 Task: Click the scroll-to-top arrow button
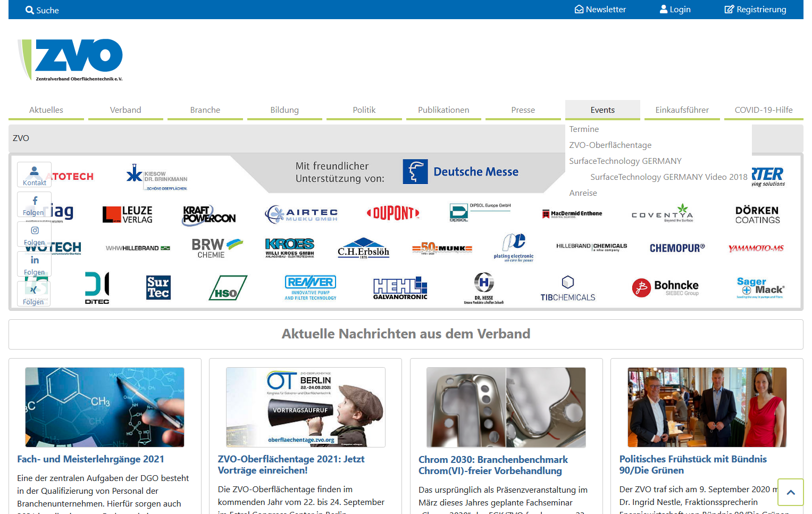click(x=791, y=492)
